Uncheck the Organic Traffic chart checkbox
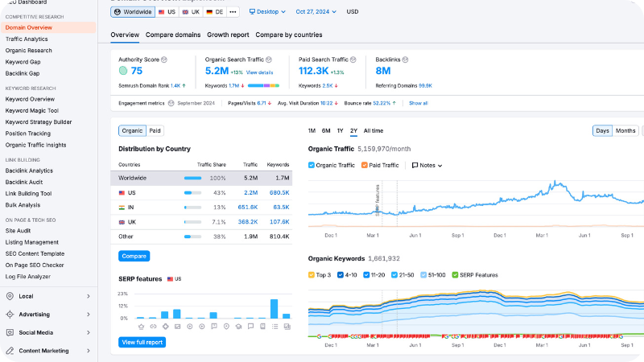644x362 pixels. [x=312, y=165]
